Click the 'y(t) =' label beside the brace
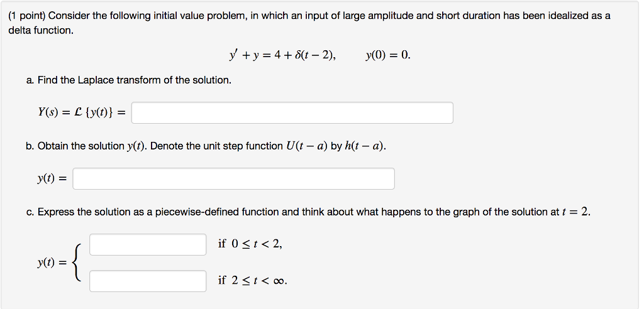This screenshot has height=309, width=644. click(52, 263)
